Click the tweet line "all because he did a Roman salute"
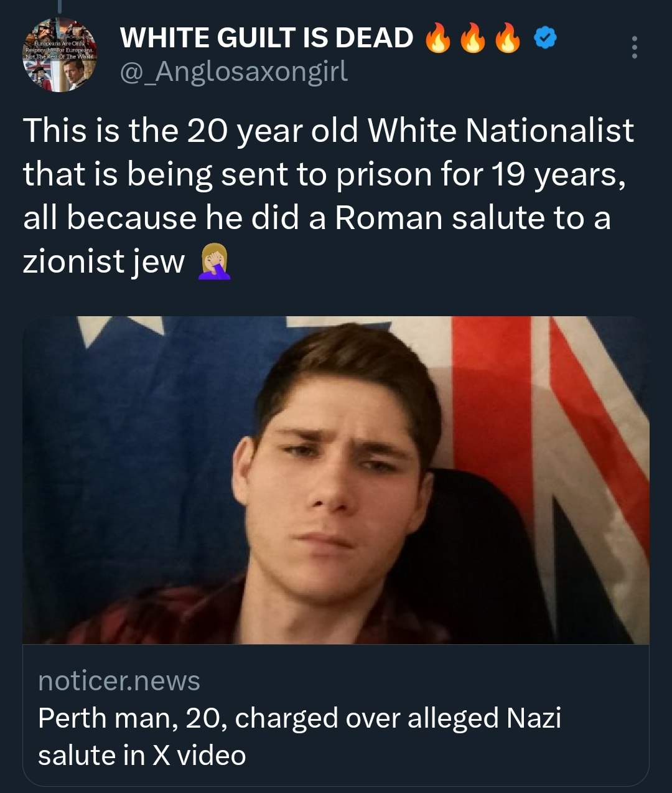 317,218
